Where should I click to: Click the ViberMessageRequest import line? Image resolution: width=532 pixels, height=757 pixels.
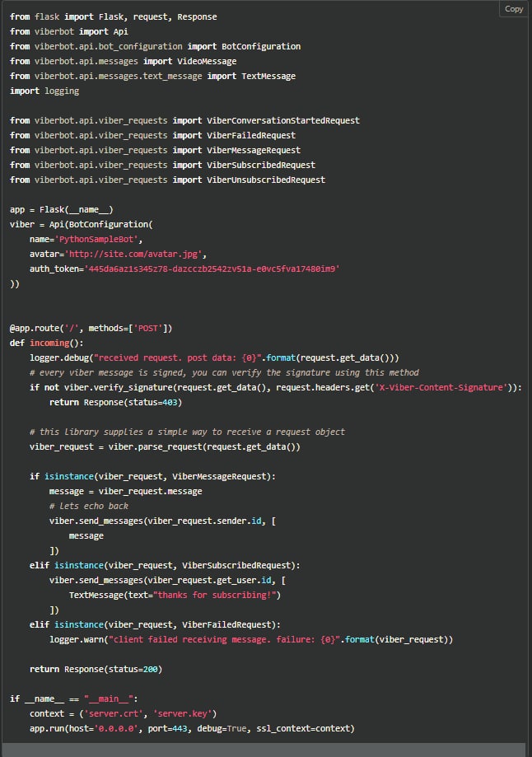point(155,151)
